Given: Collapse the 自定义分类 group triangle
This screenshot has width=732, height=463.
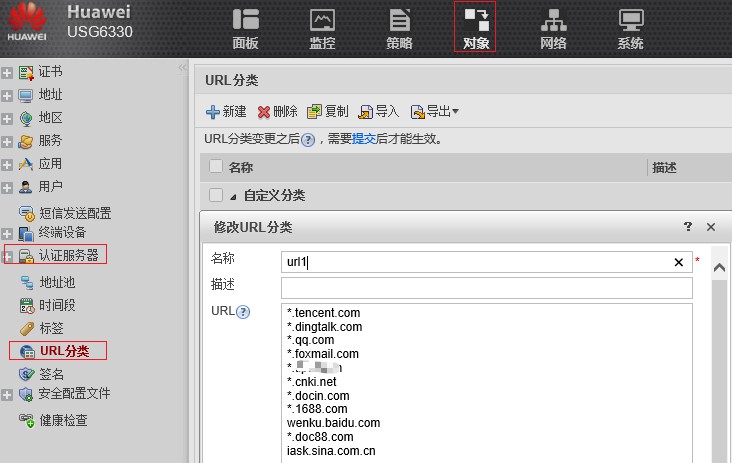Looking at the screenshot, I should pyautogui.click(x=235, y=196).
